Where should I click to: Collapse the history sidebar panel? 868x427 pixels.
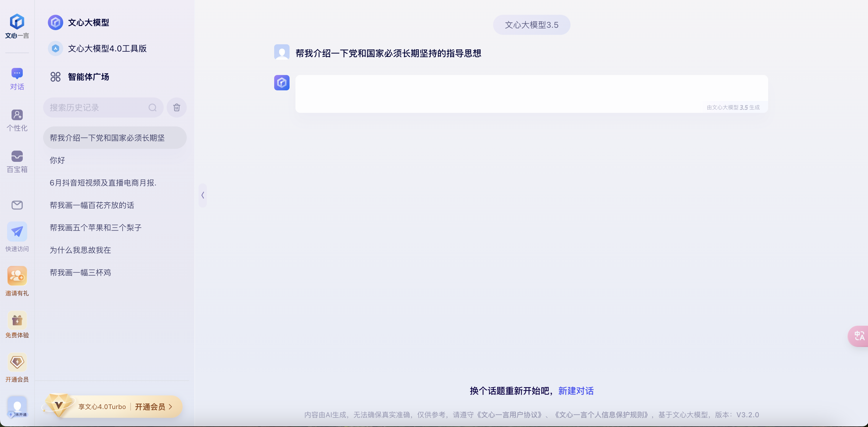click(202, 195)
